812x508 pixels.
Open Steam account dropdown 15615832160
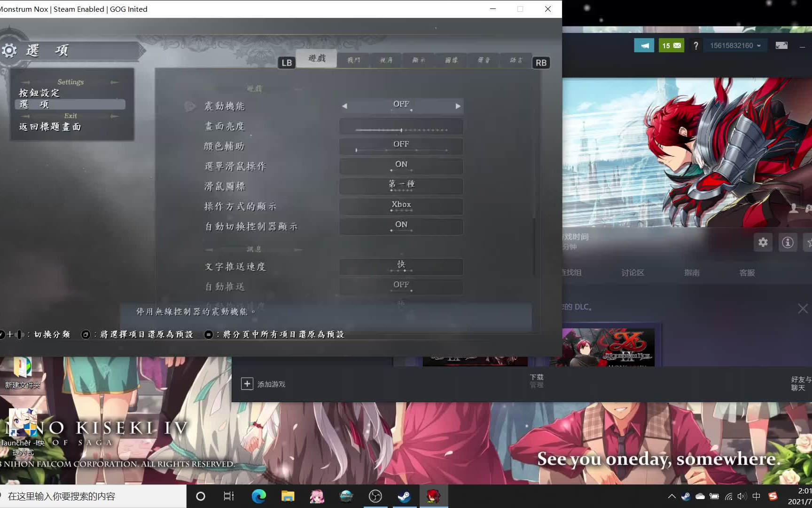[735, 46]
